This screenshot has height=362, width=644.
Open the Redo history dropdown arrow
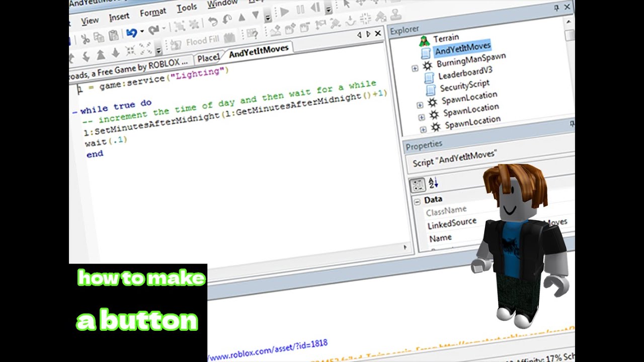pos(164,29)
